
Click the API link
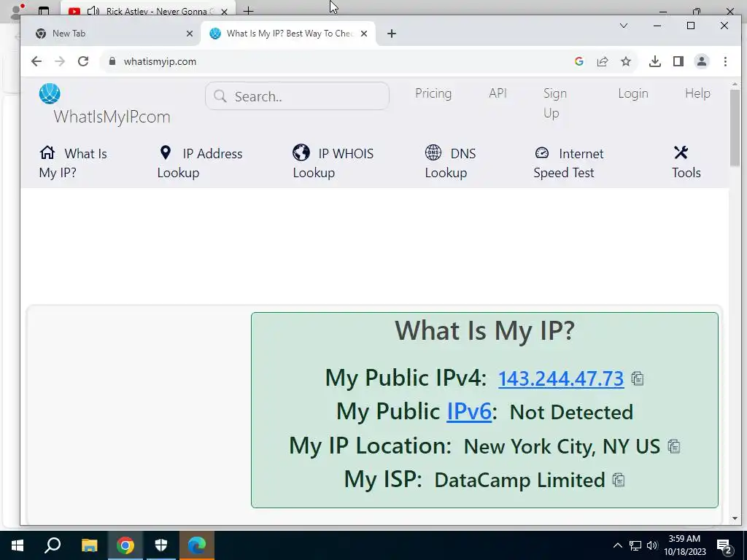point(498,93)
